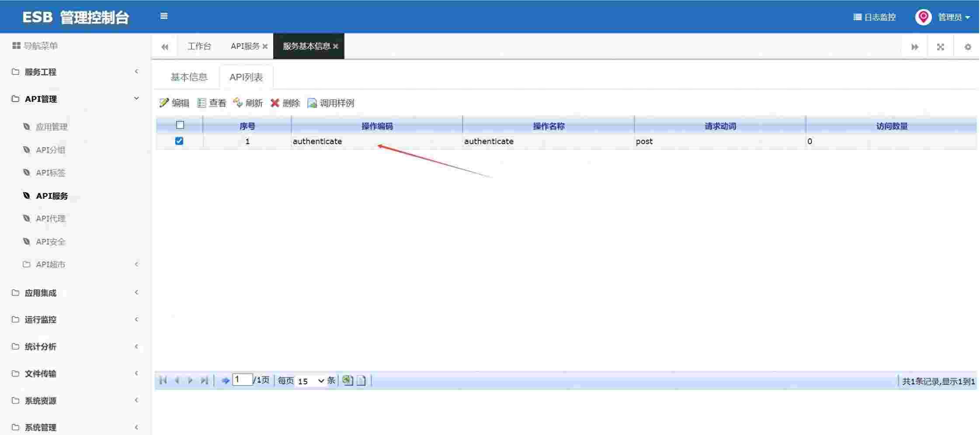This screenshot has width=980, height=435.
Task: Go to last page with pager icon
Action: tap(204, 380)
